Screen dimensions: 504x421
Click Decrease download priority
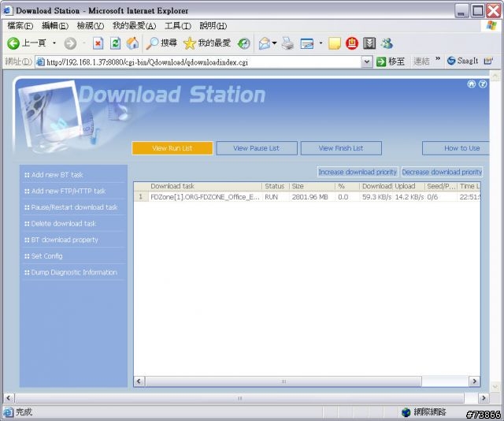[x=442, y=172]
